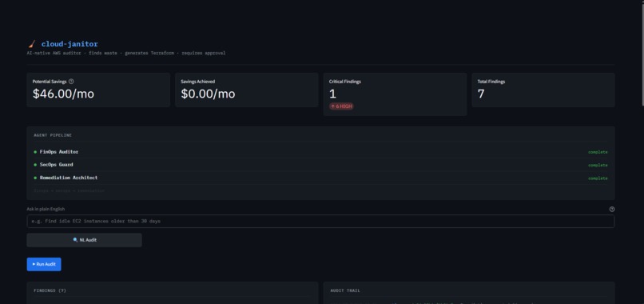The height and width of the screenshot is (304, 644).
Task: Click the "Savings Achieved" label
Action: pos(197,82)
